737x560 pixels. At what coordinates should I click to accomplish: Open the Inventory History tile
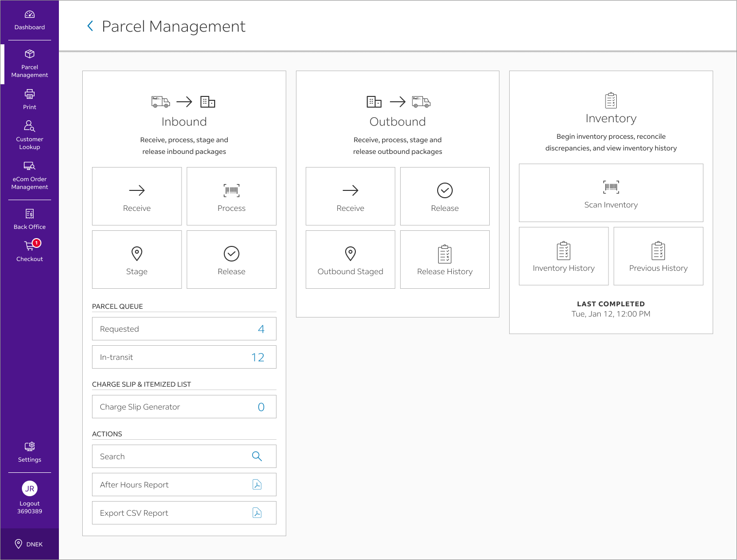click(564, 256)
